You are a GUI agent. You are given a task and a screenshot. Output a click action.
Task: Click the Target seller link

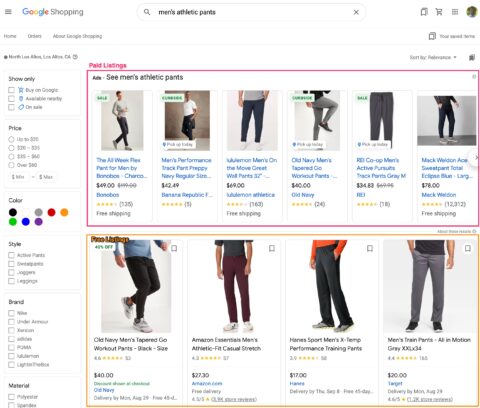coord(395,384)
